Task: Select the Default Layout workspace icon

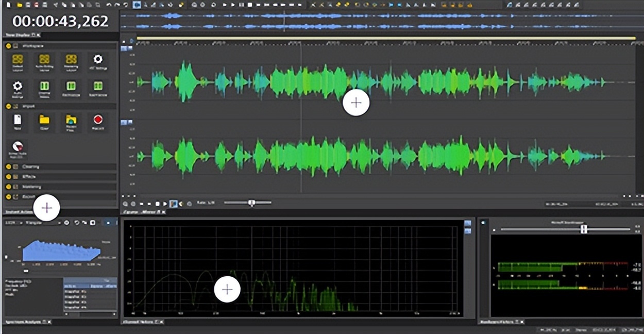Action: [18, 59]
